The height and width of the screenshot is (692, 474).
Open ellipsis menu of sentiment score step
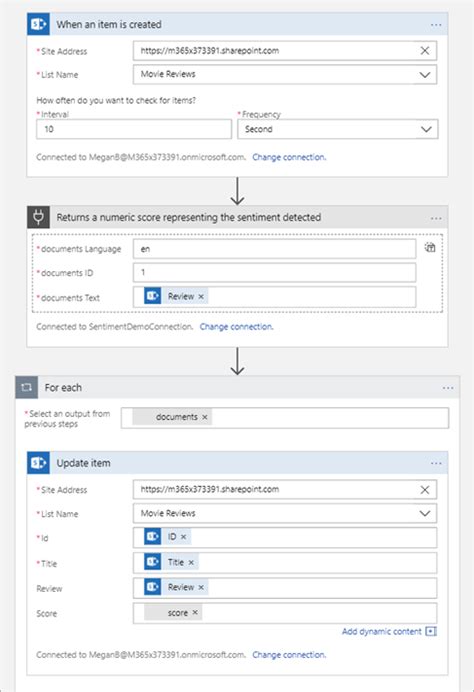click(436, 218)
